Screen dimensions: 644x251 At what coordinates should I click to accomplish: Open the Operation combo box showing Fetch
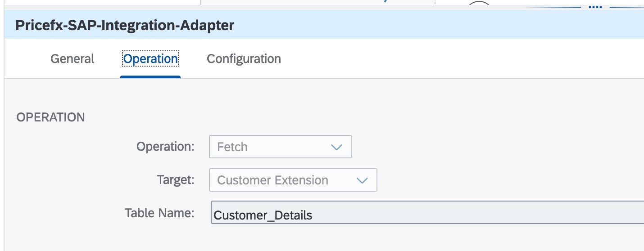(280, 147)
